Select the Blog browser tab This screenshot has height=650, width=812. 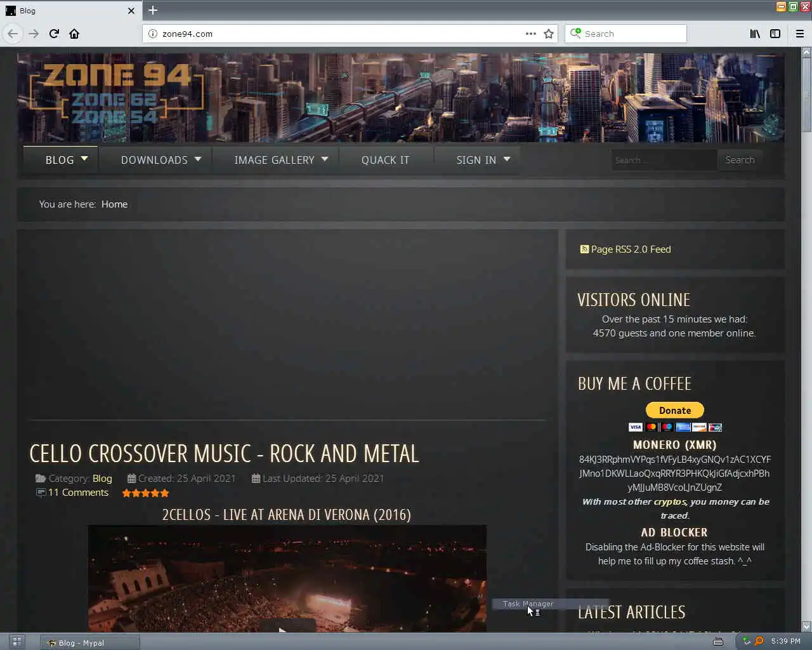pyautogui.click(x=70, y=11)
